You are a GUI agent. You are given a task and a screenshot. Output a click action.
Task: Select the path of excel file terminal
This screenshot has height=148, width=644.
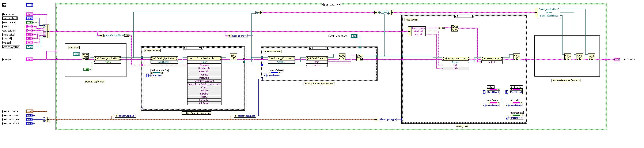coord(30,47)
